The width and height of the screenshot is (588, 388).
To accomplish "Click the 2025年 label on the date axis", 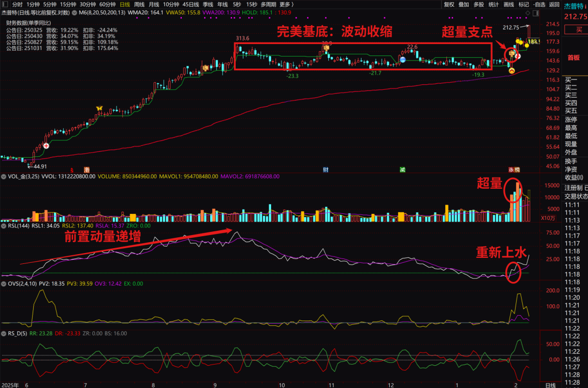I will 10,385.
